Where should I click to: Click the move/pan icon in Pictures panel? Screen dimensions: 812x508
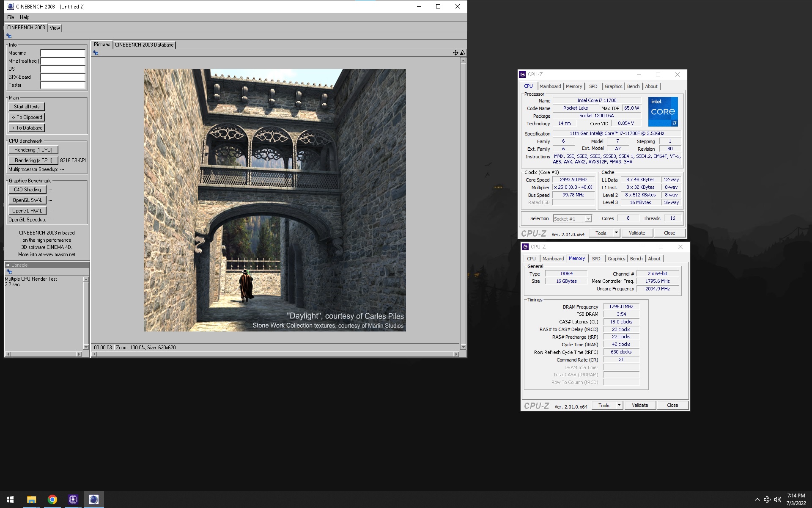point(455,53)
